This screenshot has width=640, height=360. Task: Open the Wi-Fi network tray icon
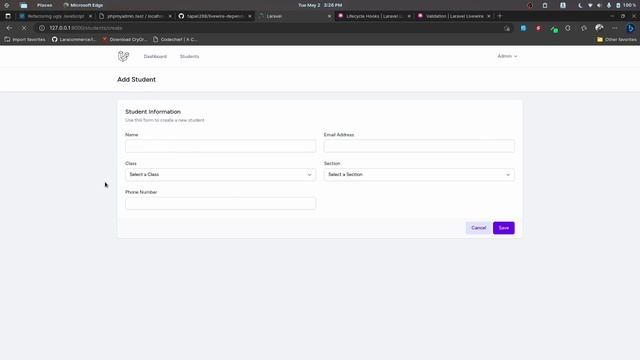pyautogui.click(x=590, y=5)
